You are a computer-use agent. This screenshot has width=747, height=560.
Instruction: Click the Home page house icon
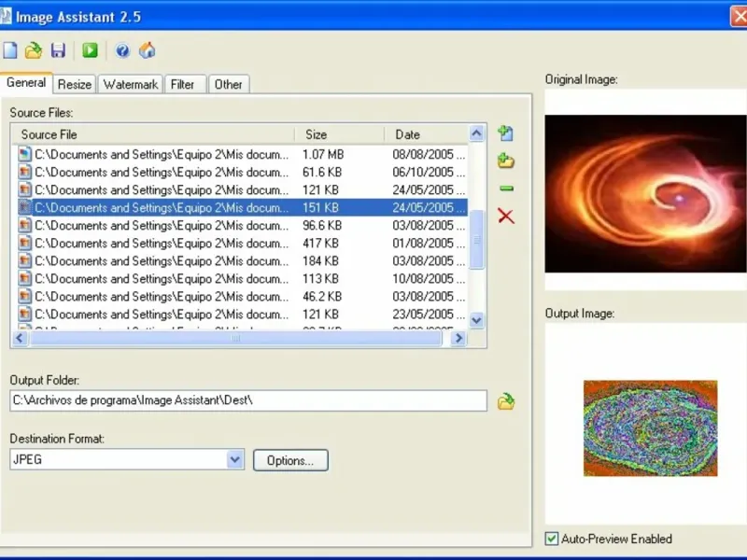pos(147,50)
